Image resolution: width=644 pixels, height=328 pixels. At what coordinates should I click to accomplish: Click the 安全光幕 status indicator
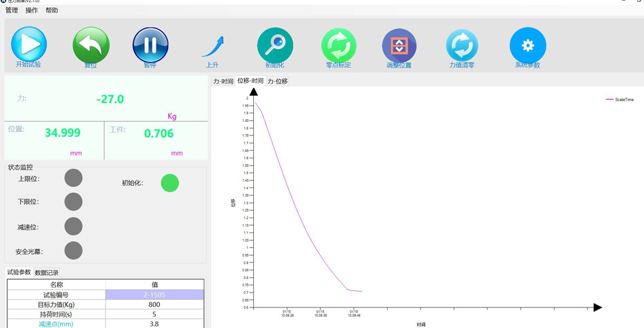pos(73,251)
